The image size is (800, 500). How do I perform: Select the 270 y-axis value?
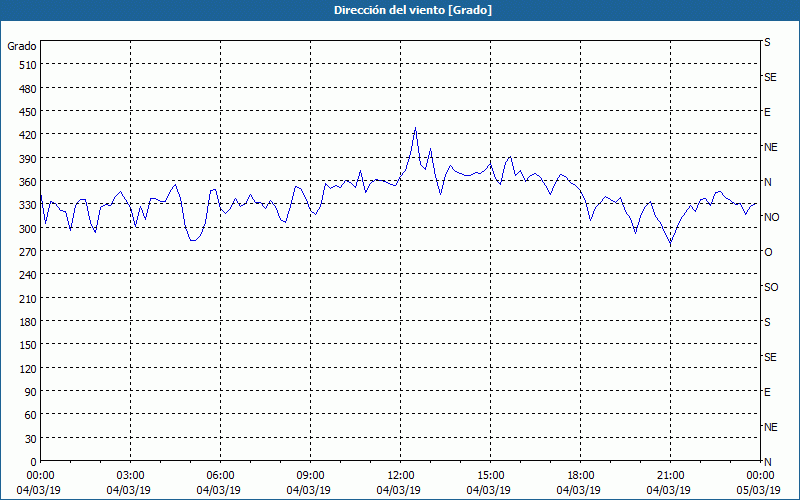click(28, 252)
